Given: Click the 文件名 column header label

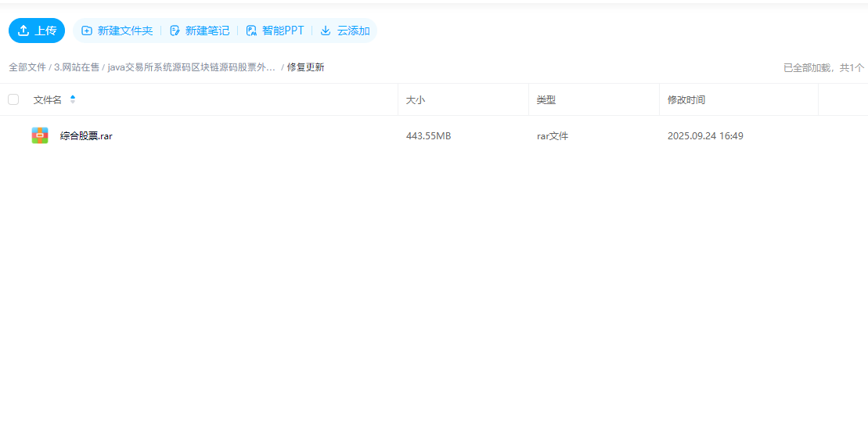Looking at the screenshot, I should point(48,100).
